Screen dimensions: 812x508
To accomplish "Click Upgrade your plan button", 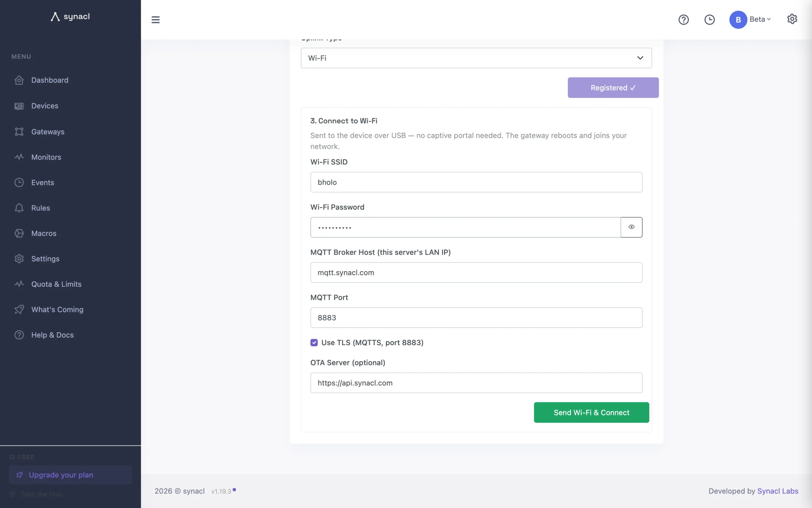I will [70, 475].
